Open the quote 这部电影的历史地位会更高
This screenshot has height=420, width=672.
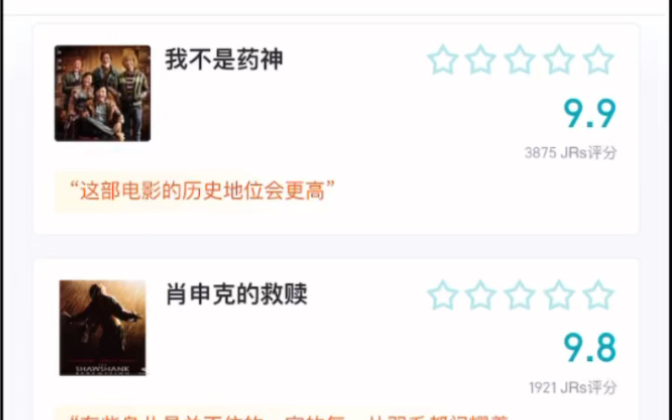coord(202,191)
